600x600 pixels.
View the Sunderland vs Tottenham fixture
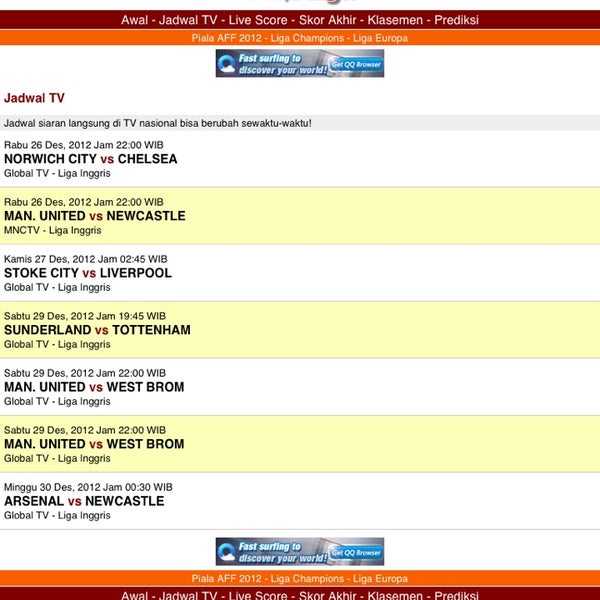coord(97,330)
